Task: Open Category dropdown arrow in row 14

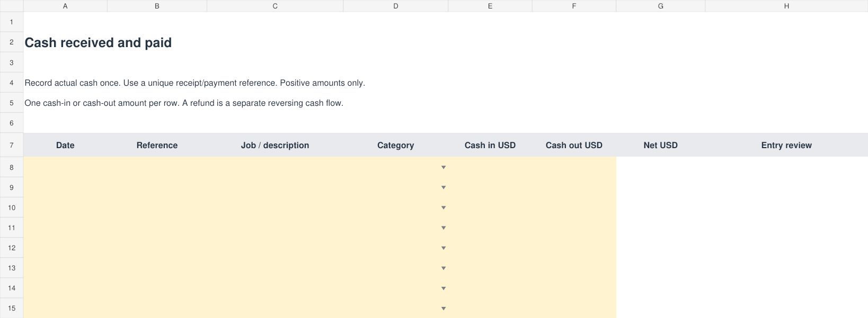Action: [x=444, y=288]
